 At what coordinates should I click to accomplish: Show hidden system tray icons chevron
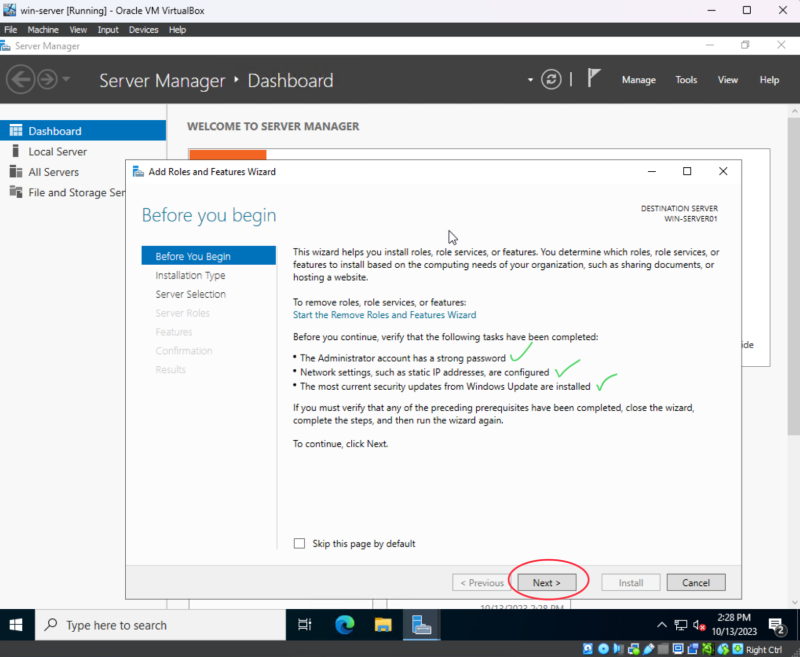(x=661, y=625)
